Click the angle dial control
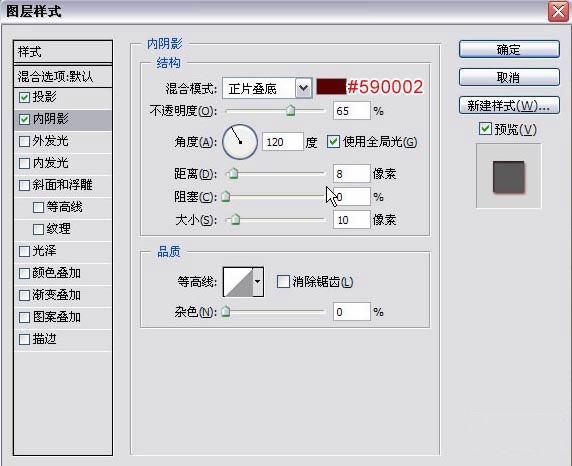The width and height of the screenshot is (572, 466). (240, 142)
